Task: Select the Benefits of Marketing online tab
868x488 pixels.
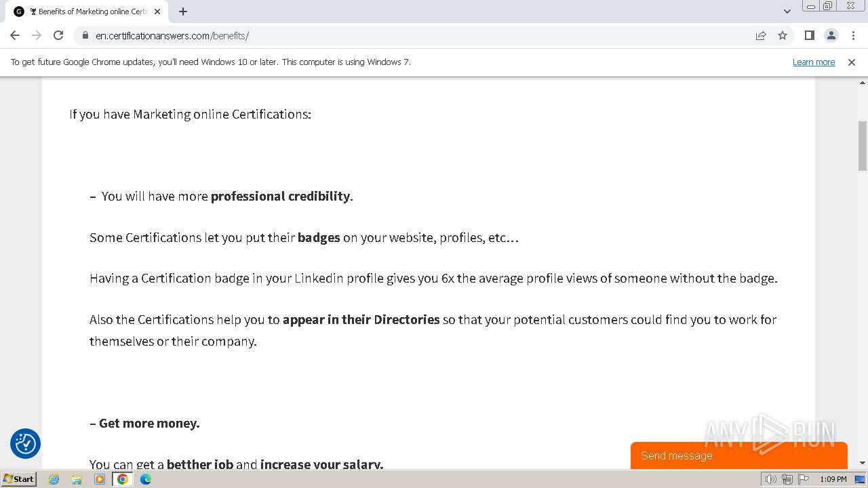Action: pos(88,12)
